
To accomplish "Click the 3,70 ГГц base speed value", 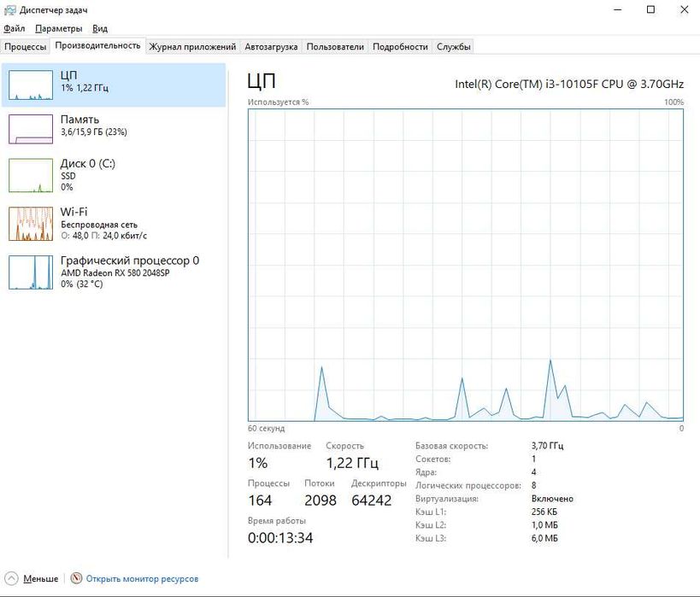I will tap(547, 446).
